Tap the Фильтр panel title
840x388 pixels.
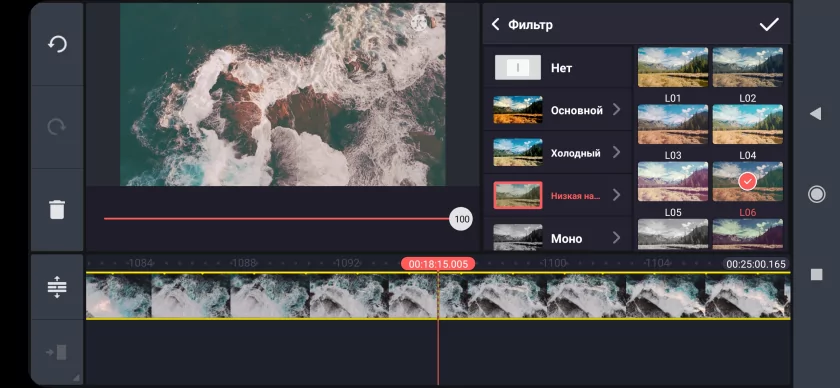coord(530,25)
